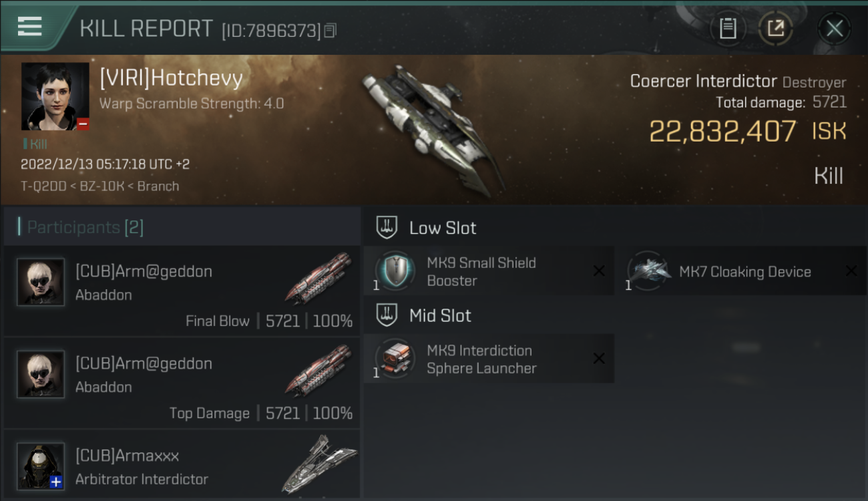Image resolution: width=868 pixels, height=501 pixels.
Task: Open Armaxxx Arbitrator Interdictor entry
Action: [x=182, y=464]
